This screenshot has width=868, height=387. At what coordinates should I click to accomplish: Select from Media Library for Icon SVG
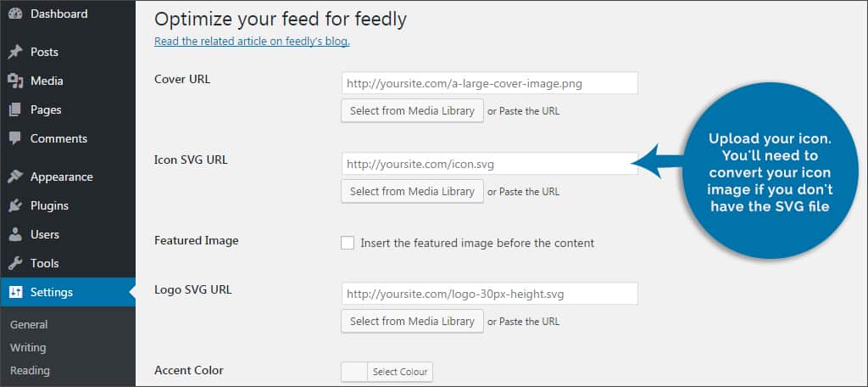pyautogui.click(x=413, y=191)
